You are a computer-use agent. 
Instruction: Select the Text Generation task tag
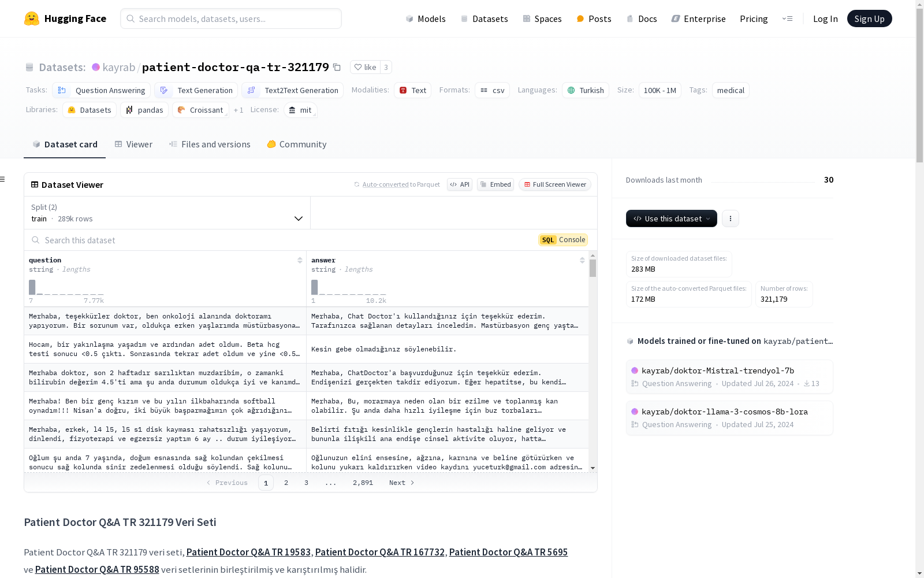click(x=196, y=90)
